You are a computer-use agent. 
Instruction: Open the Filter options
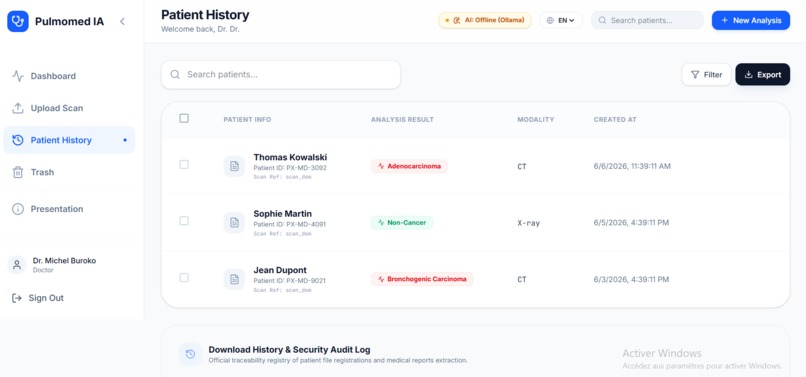pyautogui.click(x=706, y=75)
